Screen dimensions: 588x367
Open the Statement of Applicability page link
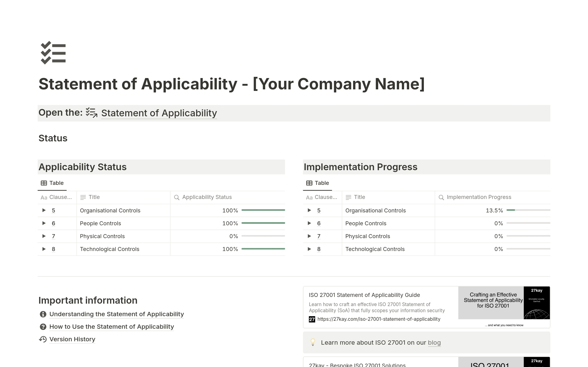[159, 113]
